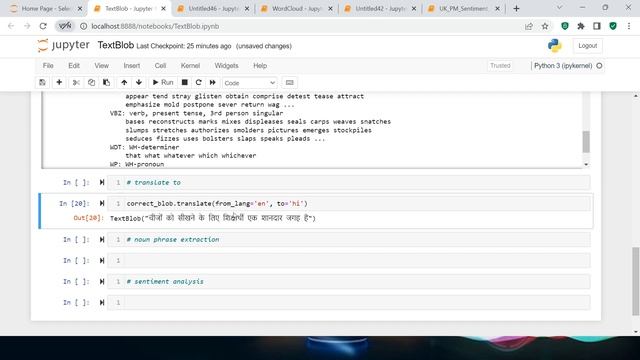Reload the page
Image resolution: width=640 pixels, height=360 pixels.
(x=43, y=26)
